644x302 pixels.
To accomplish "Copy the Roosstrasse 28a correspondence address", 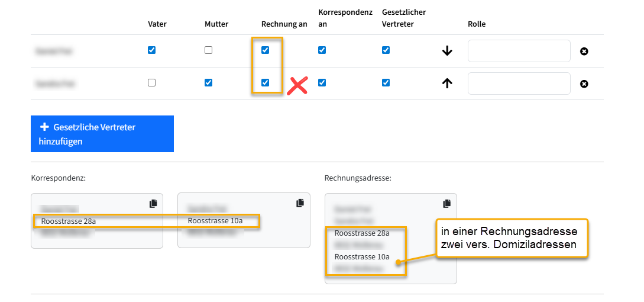I will click(x=153, y=204).
